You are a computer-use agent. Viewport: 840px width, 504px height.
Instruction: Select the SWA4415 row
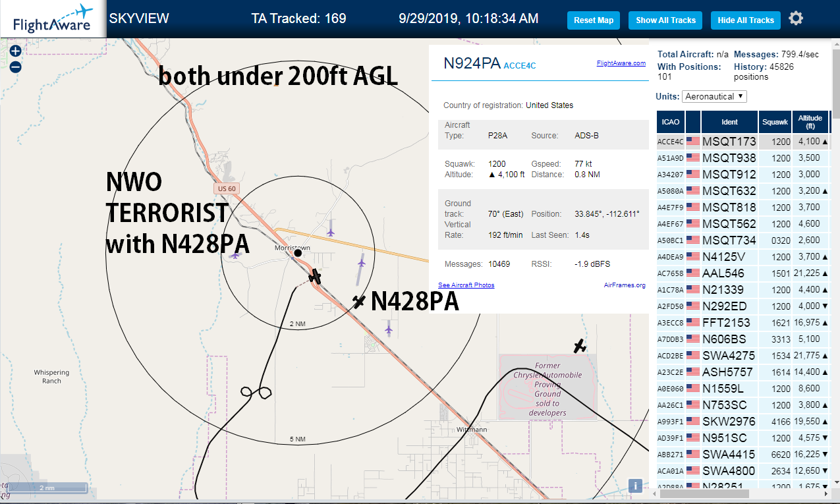[x=743, y=454]
